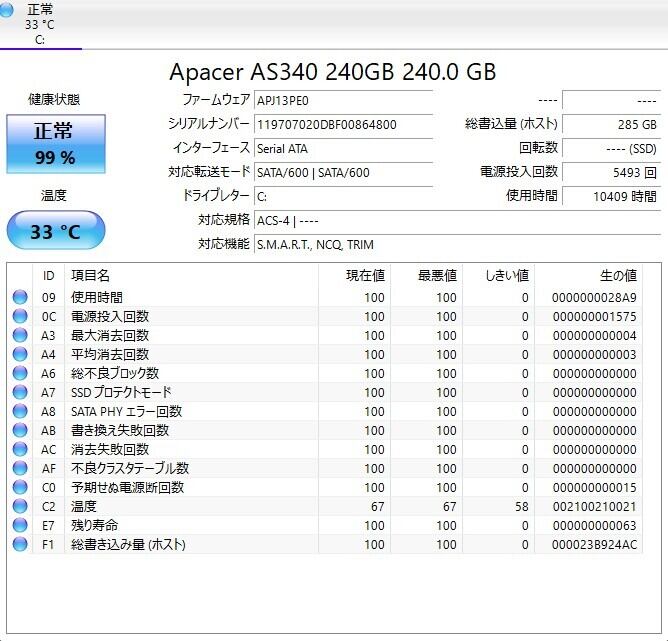
Task: Select the 使用時間 attribute name
Action: pos(97,297)
